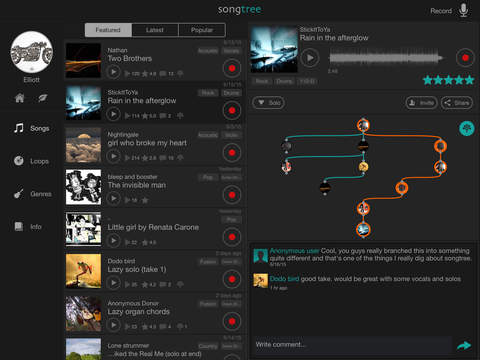Record over Rain in the afterglow in list

click(x=232, y=110)
